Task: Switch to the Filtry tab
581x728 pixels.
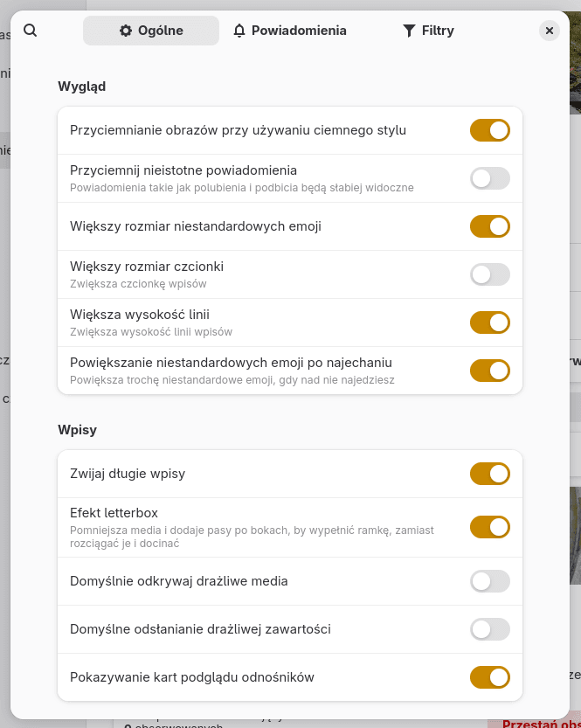Action: [428, 31]
